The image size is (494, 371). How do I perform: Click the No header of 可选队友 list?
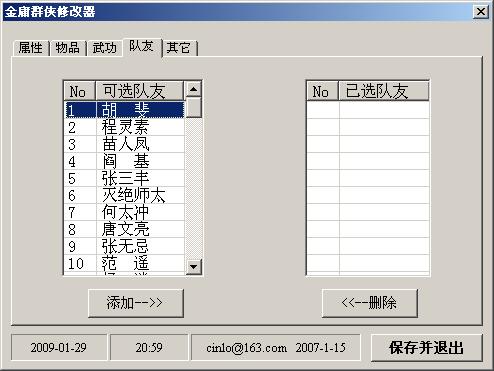pos(80,91)
